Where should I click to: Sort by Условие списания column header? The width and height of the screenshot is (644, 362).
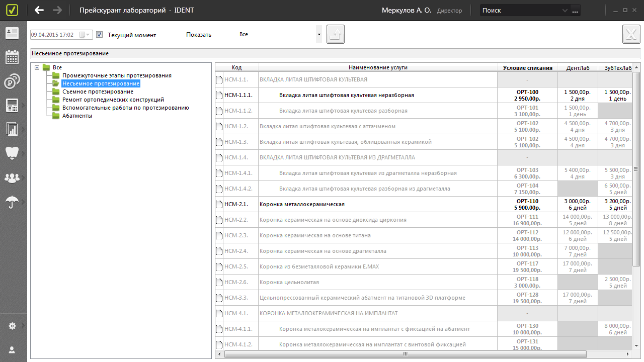pyautogui.click(x=527, y=67)
